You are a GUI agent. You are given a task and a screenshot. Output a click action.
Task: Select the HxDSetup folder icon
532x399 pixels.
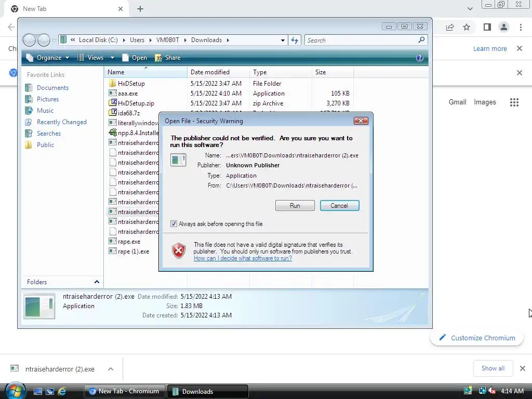click(x=112, y=84)
